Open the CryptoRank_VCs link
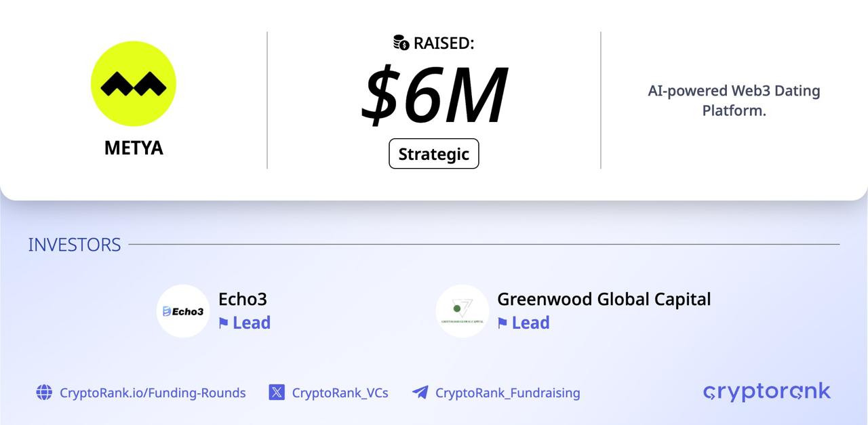This screenshot has width=868, height=425. (340, 392)
